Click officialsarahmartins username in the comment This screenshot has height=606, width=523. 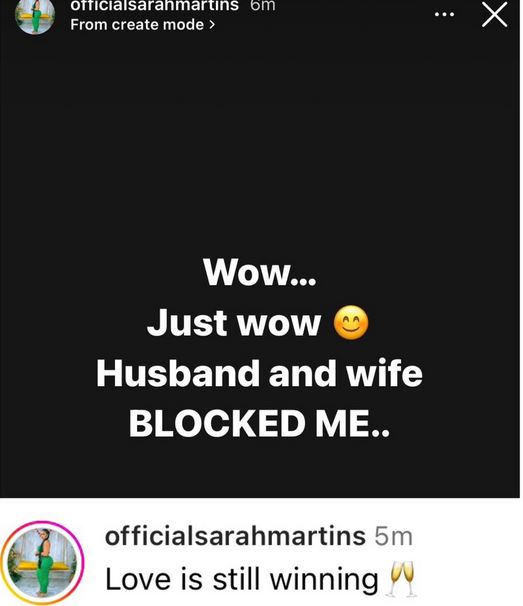[x=235, y=536]
